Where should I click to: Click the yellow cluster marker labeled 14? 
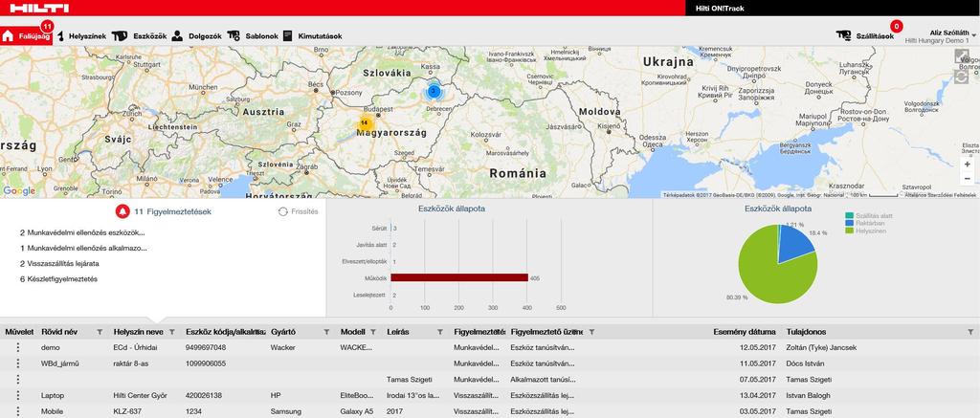point(364,123)
